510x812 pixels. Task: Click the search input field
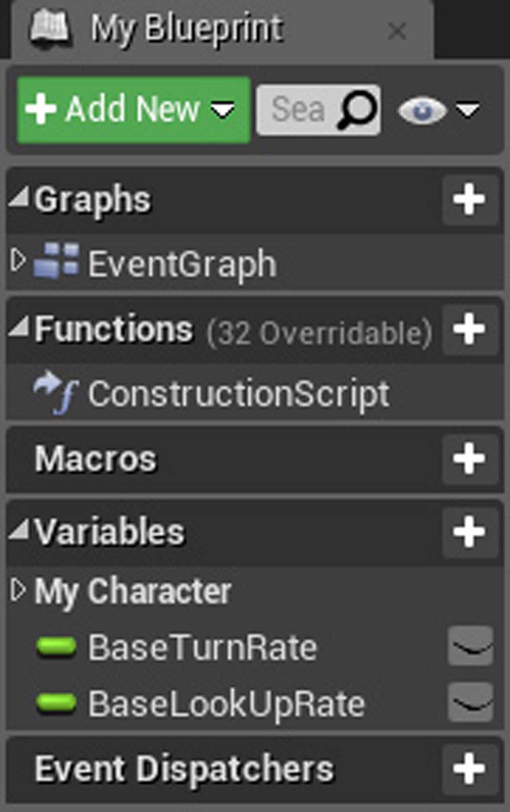point(298,110)
